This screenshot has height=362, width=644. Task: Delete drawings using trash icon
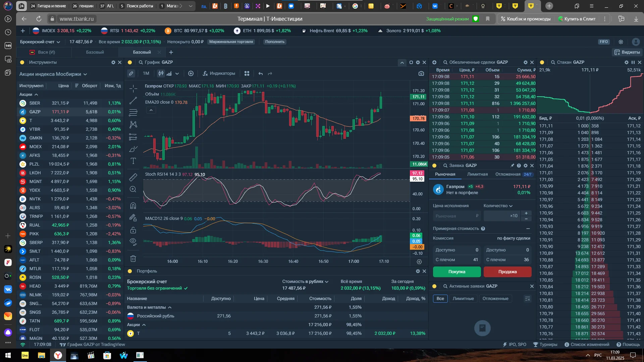pos(133,258)
